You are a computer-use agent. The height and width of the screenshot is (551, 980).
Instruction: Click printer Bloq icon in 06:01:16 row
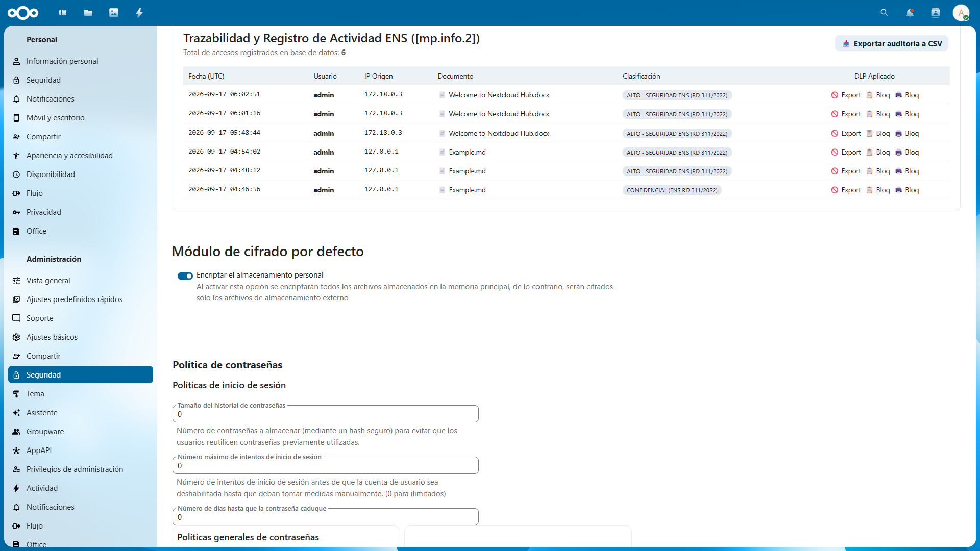[898, 114]
